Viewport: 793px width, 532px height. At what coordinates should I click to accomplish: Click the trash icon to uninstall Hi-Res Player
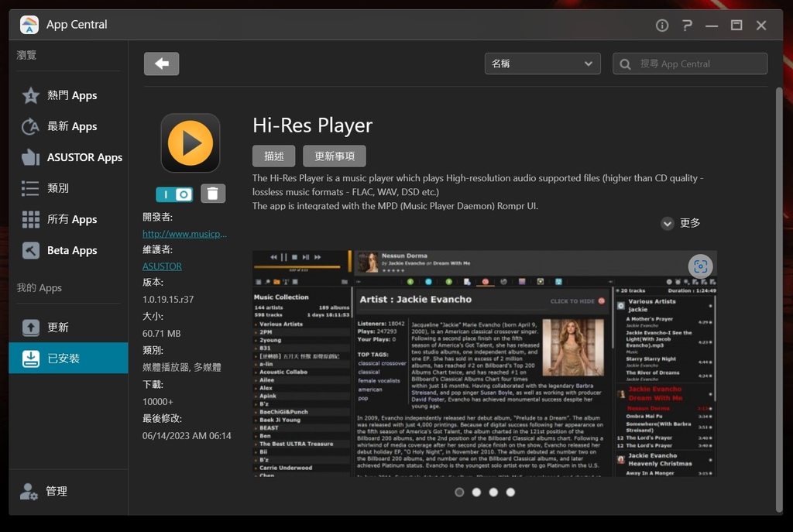(x=213, y=194)
